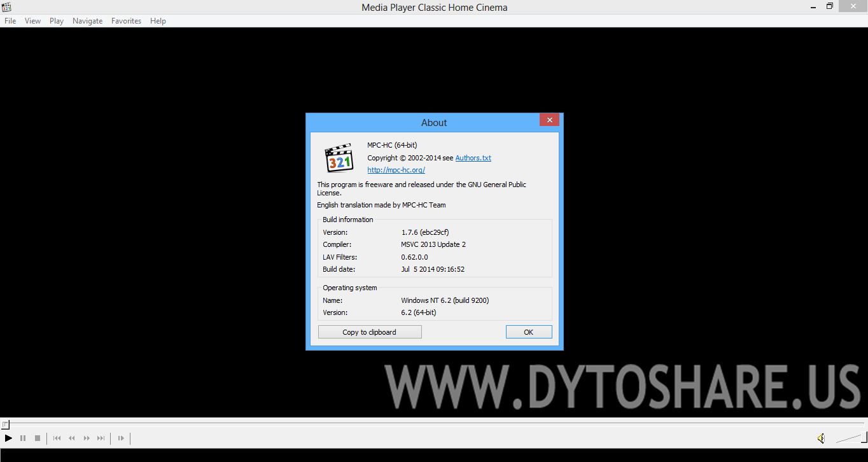The width and height of the screenshot is (868, 462).
Task: Click the Play button
Action: pyautogui.click(x=8, y=438)
